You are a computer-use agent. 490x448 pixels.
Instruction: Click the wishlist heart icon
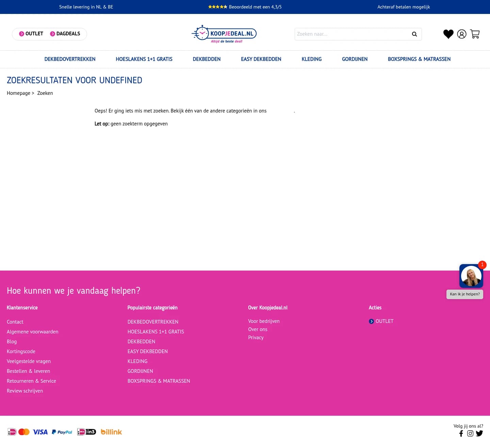[x=448, y=34]
